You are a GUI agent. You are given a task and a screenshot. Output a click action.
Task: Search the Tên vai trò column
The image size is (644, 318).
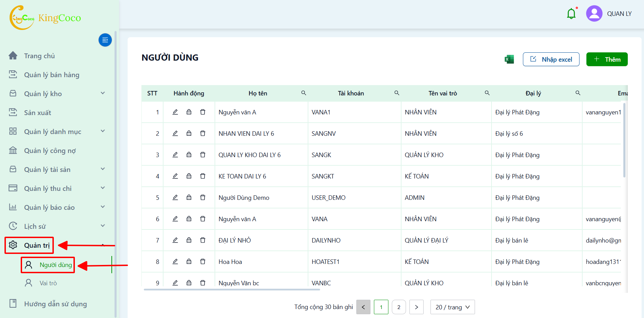(x=487, y=93)
